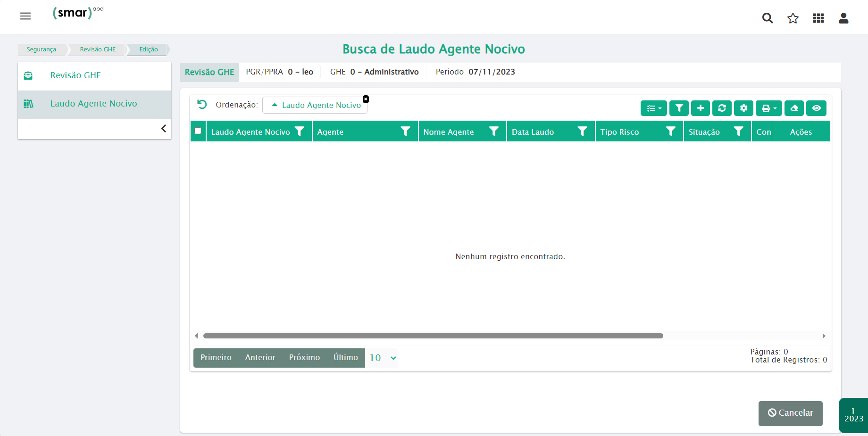Click the add new record plus icon
This screenshot has height=436, width=868.
701,108
